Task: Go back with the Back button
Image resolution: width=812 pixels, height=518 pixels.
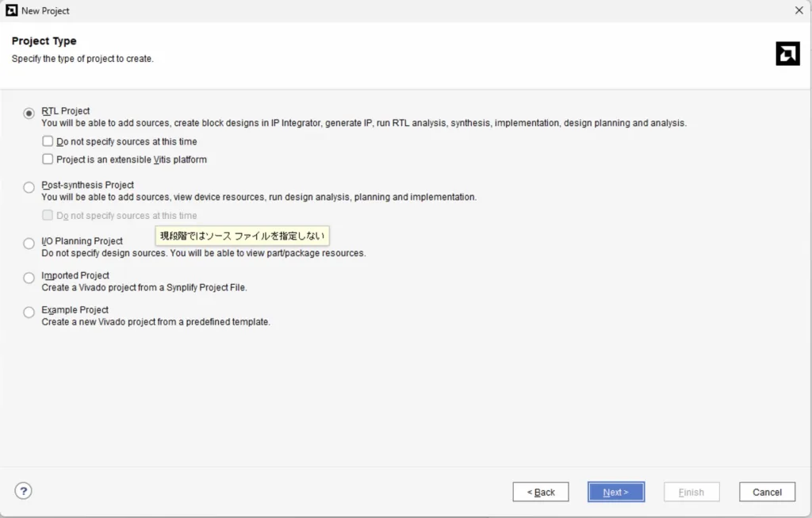Action: [540, 492]
